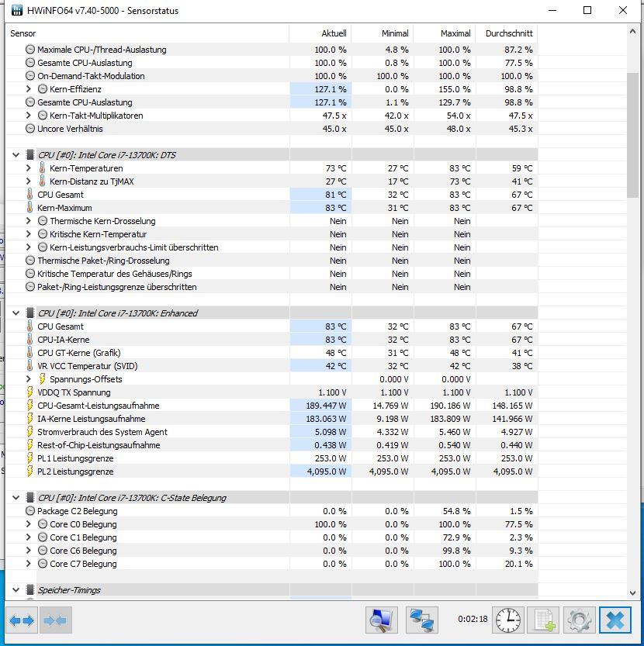Viewport: 644px width, 646px height.
Task: Click the Aktuell column header
Action: [320, 33]
